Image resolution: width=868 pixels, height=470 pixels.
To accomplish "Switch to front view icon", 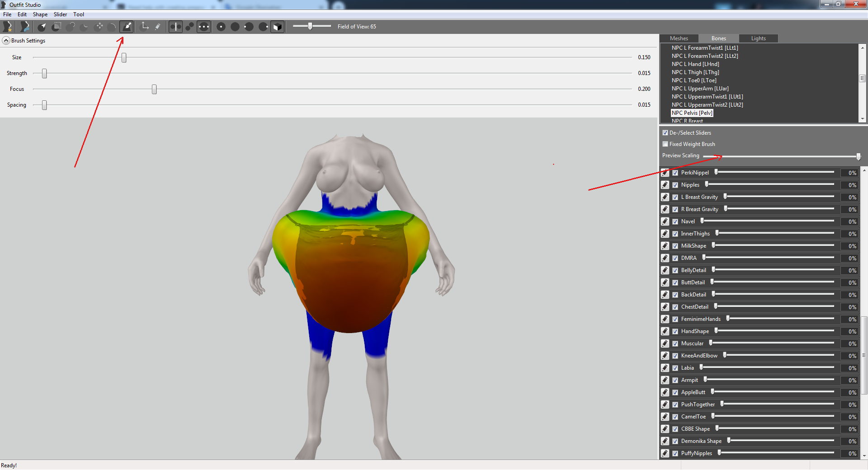I will click(x=221, y=27).
